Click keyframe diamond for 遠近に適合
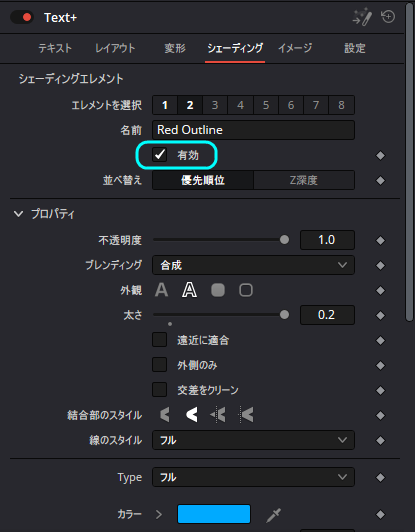This screenshot has width=415, height=532. [380, 340]
